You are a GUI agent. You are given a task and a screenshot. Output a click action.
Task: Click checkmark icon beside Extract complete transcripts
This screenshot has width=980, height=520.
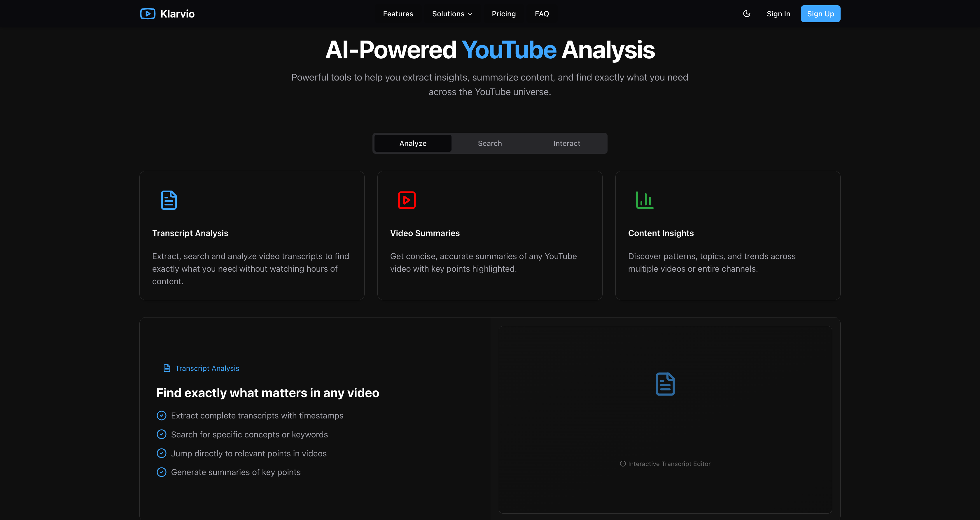(x=161, y=416)
